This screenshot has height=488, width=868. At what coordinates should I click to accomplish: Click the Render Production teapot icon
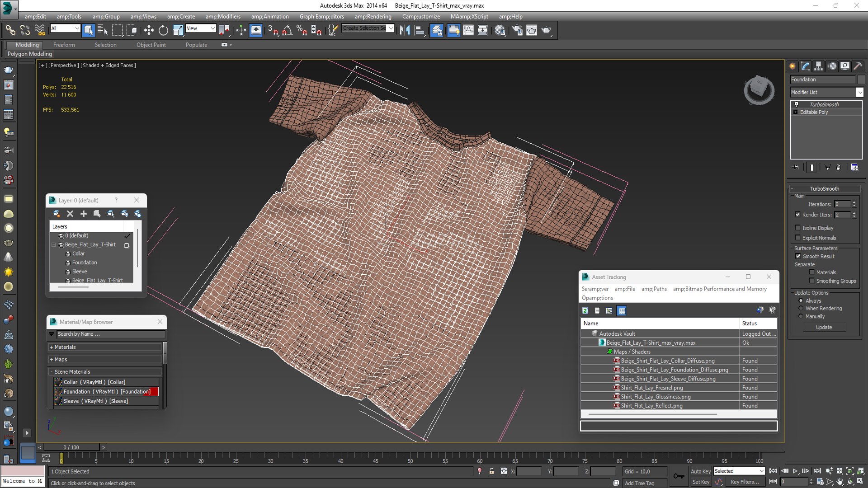[546, 30]
